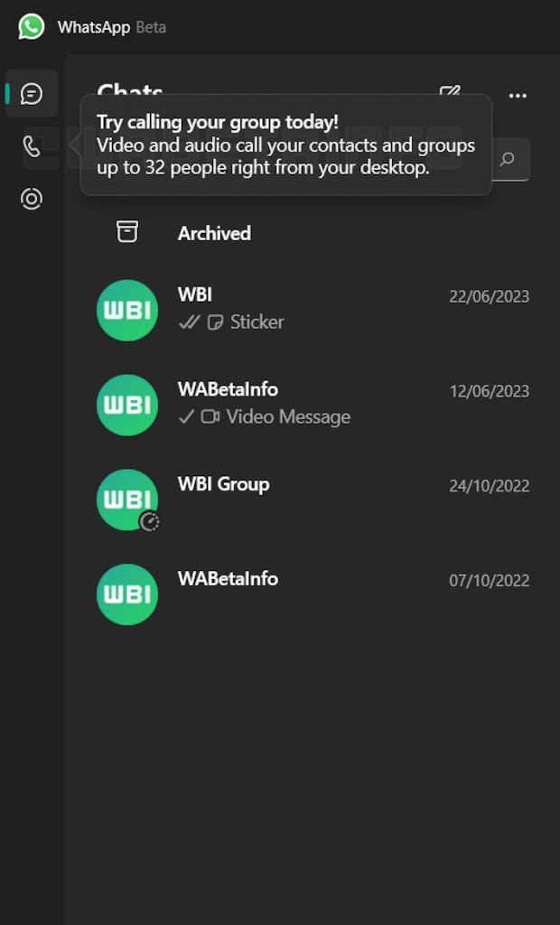Click the sticker icon in WBI preview
This screenshot has width=560, height=925.
tap(215, 322)
